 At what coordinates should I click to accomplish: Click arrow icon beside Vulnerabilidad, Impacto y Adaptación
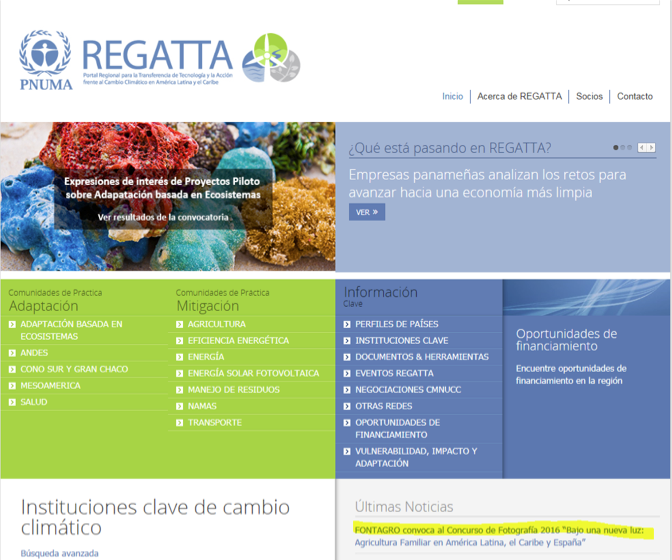347,451
